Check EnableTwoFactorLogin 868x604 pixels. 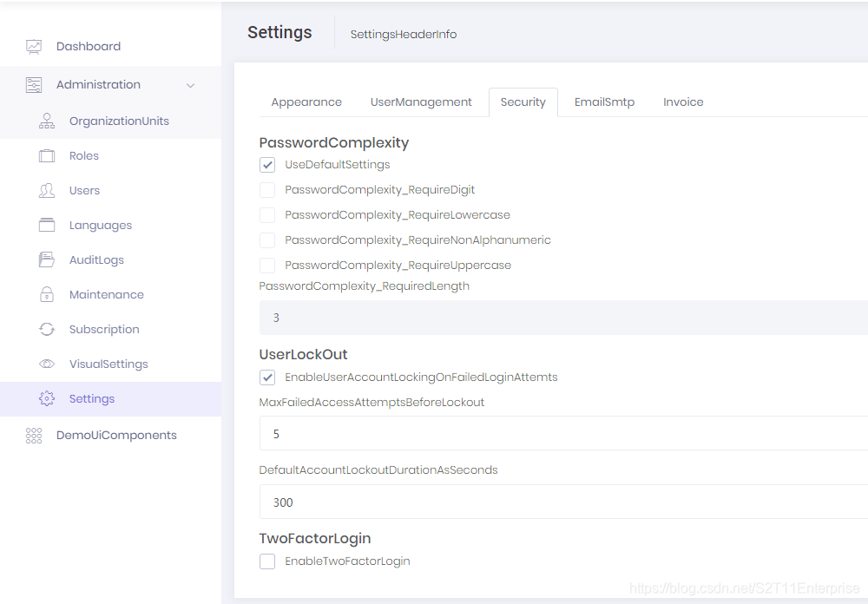coord(267,561)
